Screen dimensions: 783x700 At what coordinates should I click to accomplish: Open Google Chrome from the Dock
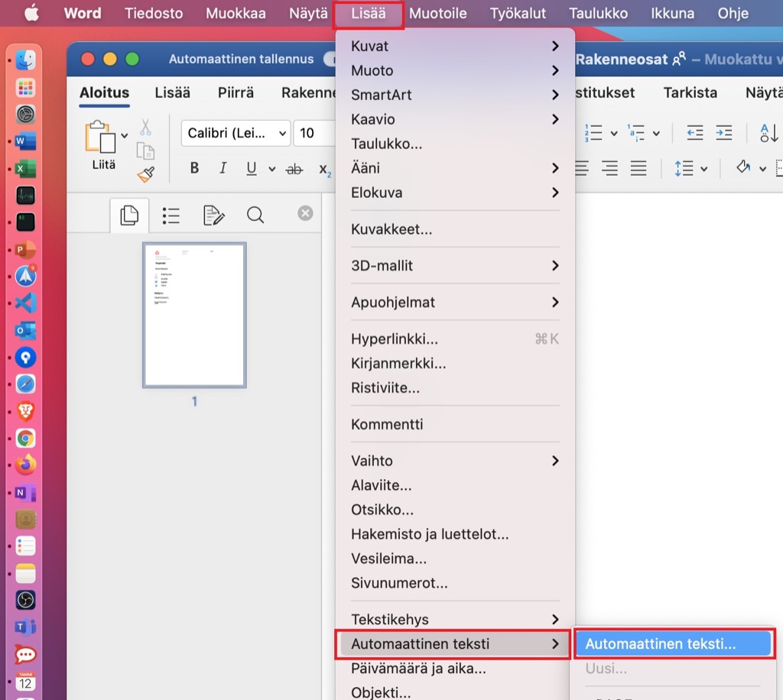[x=25, y=439]
